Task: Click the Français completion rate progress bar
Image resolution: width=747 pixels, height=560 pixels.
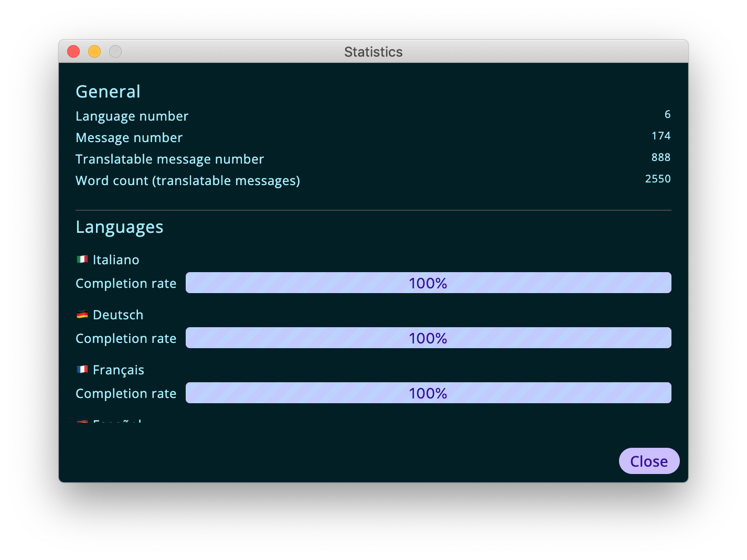Action: pos(428,393)
